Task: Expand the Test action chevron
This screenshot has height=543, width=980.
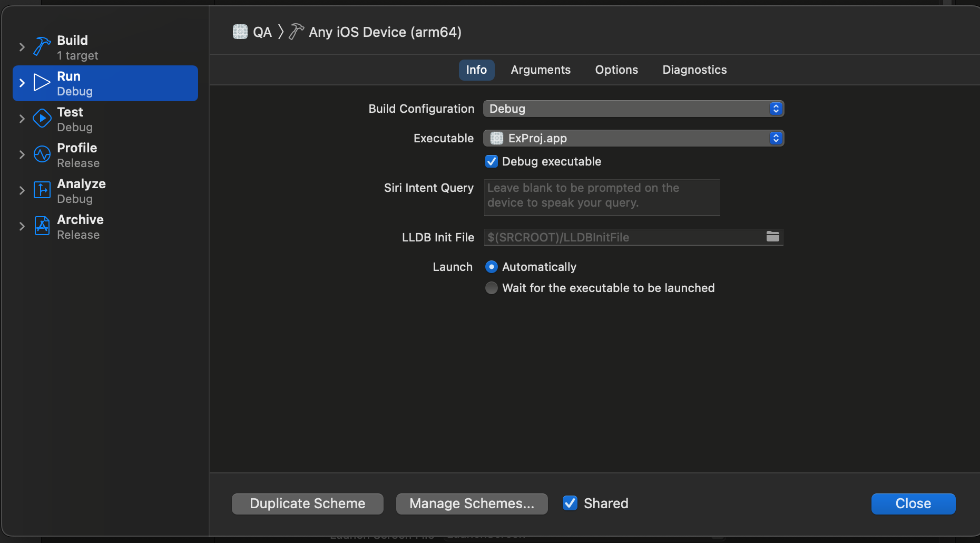Action: (22, 119)
